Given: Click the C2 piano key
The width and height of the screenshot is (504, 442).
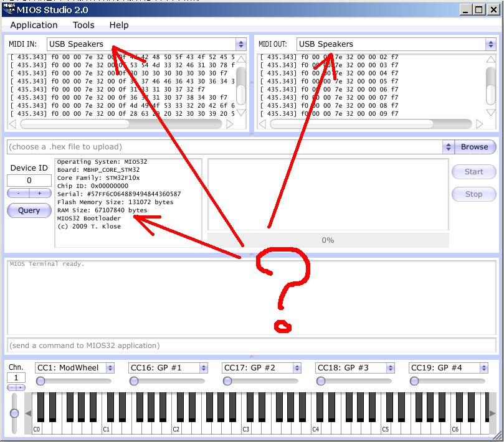Looking at the screenshot, I should (x=176, y=429).
